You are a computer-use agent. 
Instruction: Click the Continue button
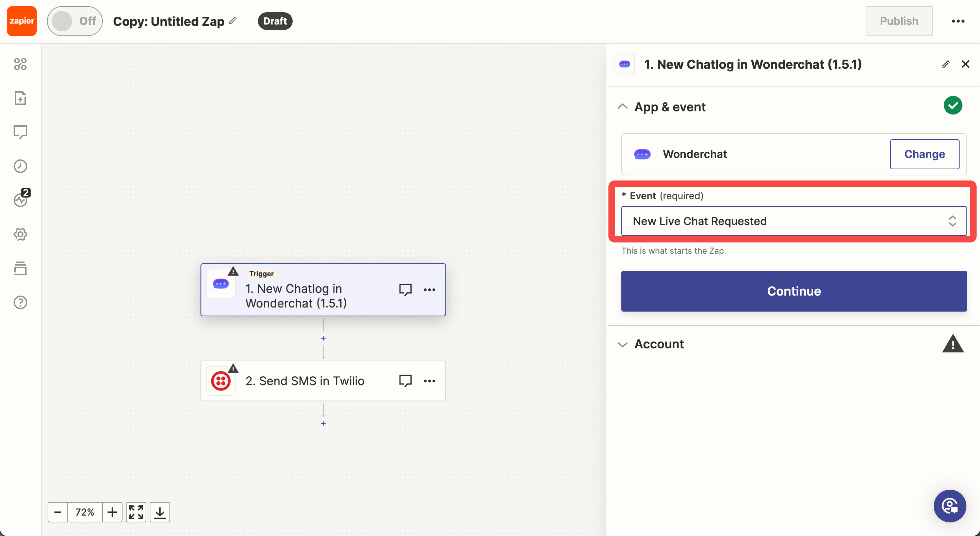[x=794, y=291]
